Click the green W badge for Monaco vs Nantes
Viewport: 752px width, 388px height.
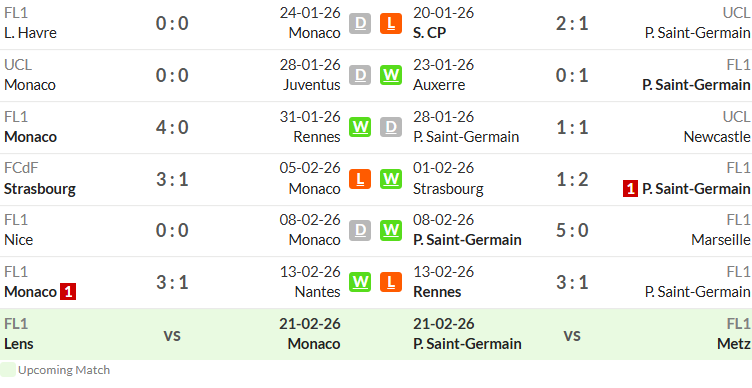pos(360,282)
